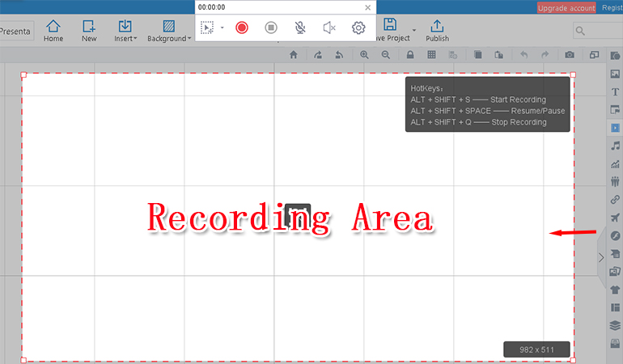623x364 pixels.
Task: Open the people roles icon in sidebar
Action: click(x=615, y=182)
